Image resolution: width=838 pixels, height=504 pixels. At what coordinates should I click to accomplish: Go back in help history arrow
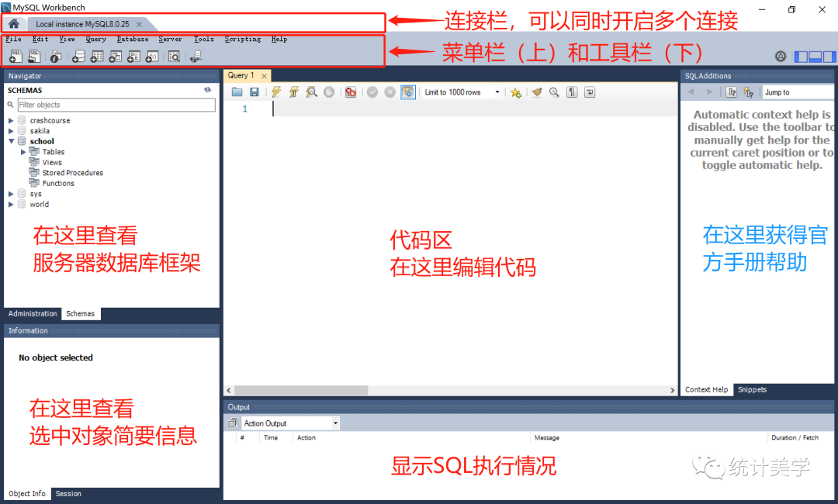pyautogui.click(x=691, y=92)
